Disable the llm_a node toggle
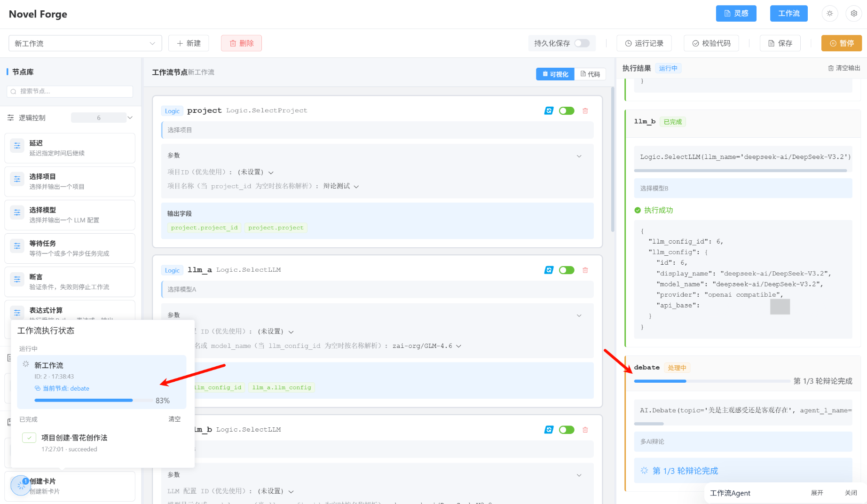The image size is (867, 504). 567,270
